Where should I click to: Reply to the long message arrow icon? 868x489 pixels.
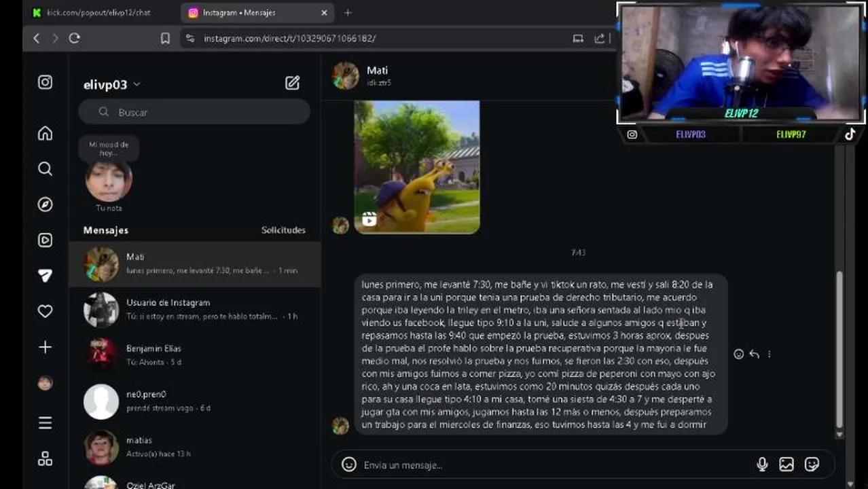(754, 354)
